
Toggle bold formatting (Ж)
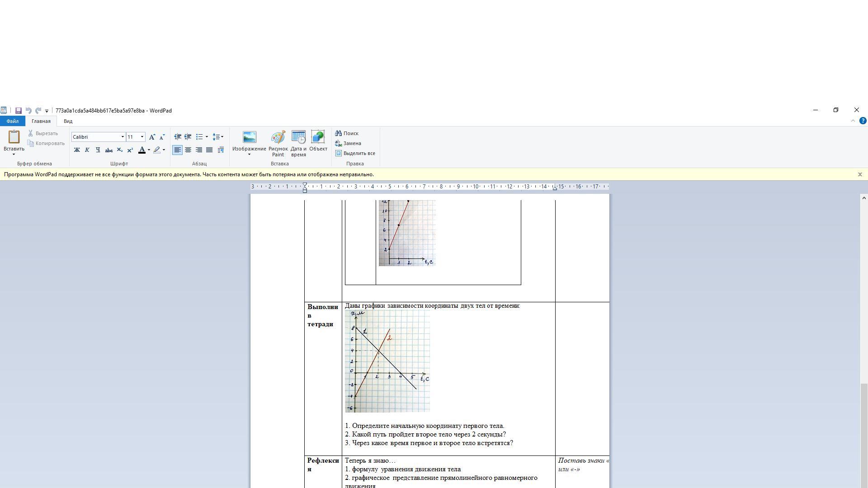77,150
